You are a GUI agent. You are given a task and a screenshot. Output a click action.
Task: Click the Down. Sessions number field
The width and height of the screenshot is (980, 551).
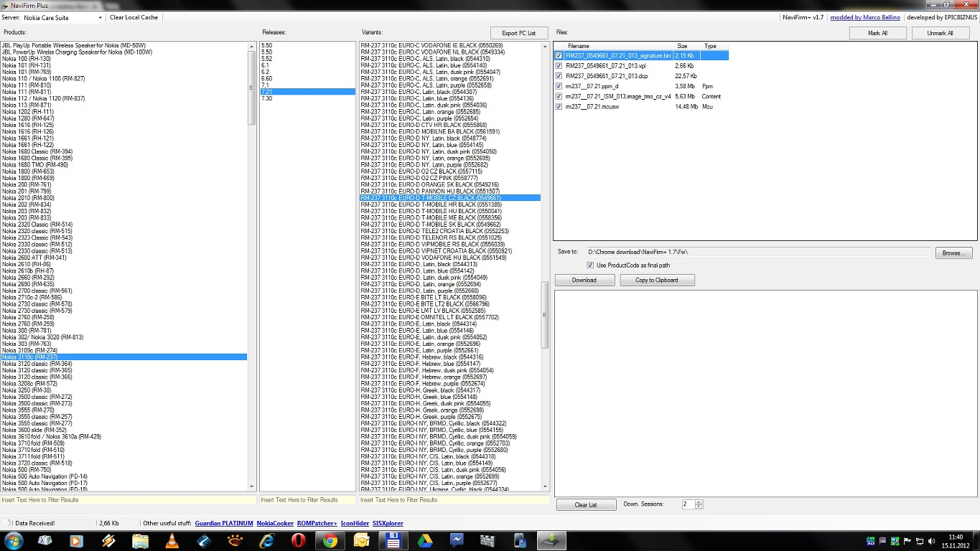tap(688, 504)
